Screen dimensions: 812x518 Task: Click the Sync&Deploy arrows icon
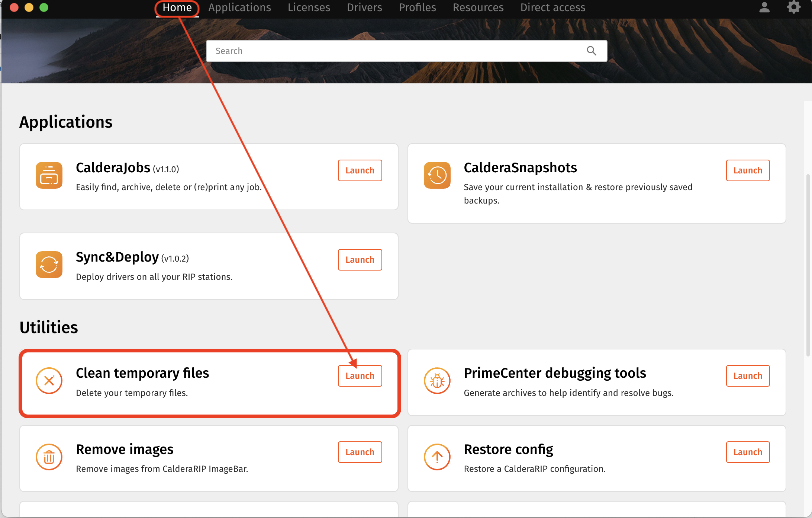(49, 265)
